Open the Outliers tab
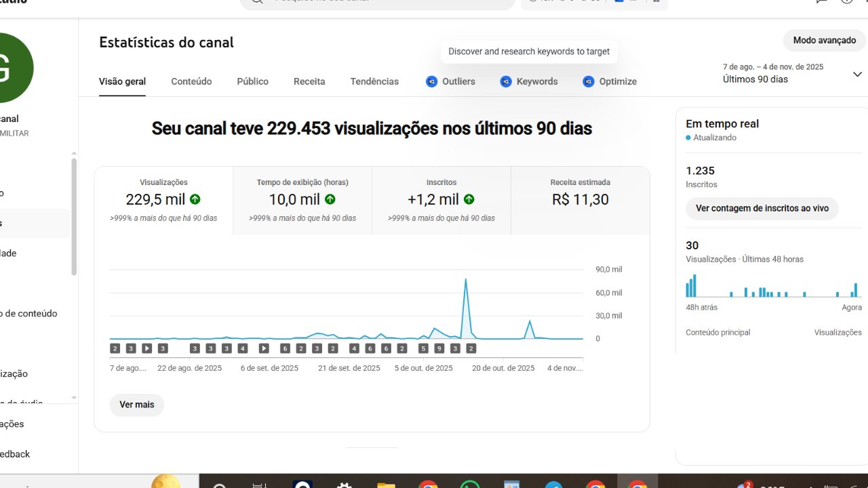The width and height of the screenshot is (868, 488). tap(450, 81)
